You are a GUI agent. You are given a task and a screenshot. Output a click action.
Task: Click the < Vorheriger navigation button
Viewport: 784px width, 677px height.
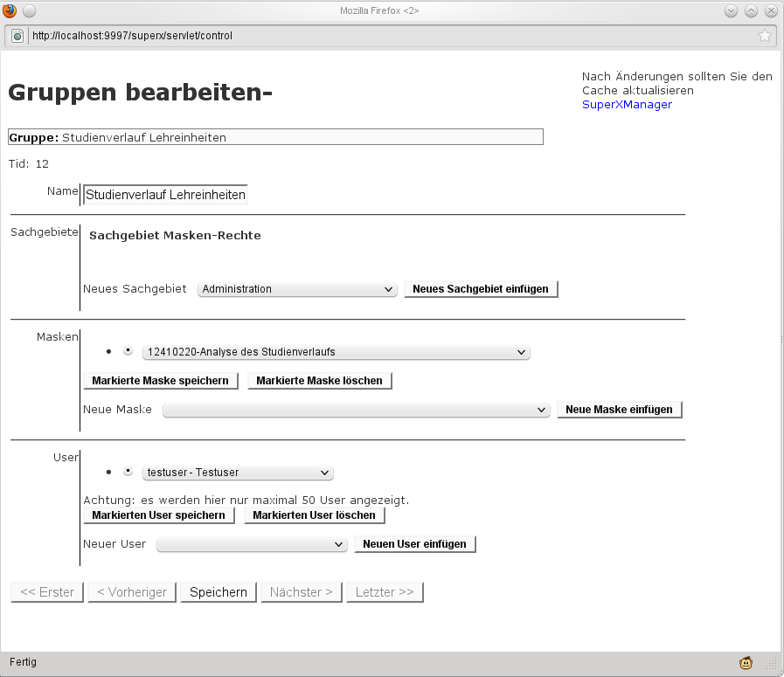click(132, 592)
